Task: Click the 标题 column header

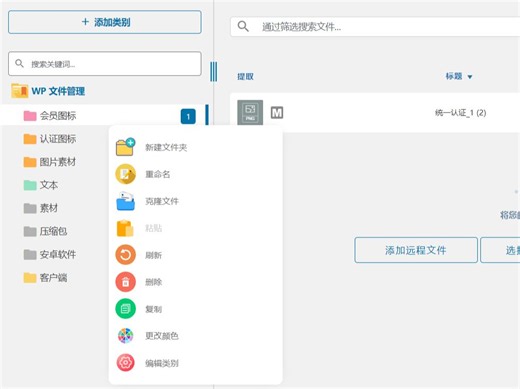Action: (x=454, y=76)
